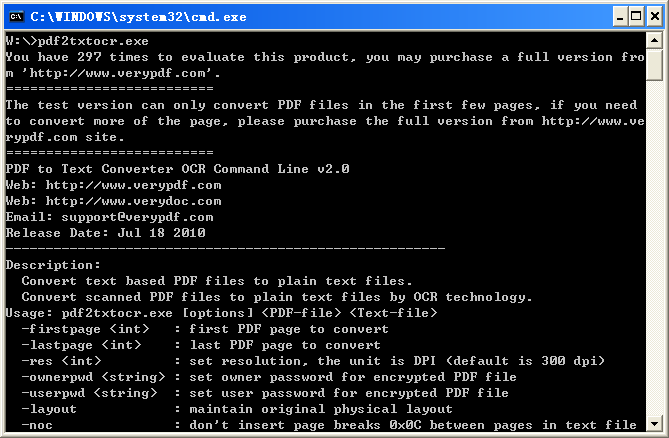The height and width of the screenshot is (438, 669).
Task: Click the empty scrollbar track below the thumb
Action: [x=654, y=247]
